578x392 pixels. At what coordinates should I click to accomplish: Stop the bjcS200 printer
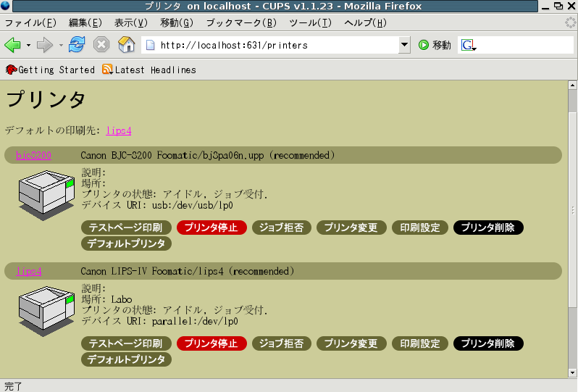coord(211,228)
